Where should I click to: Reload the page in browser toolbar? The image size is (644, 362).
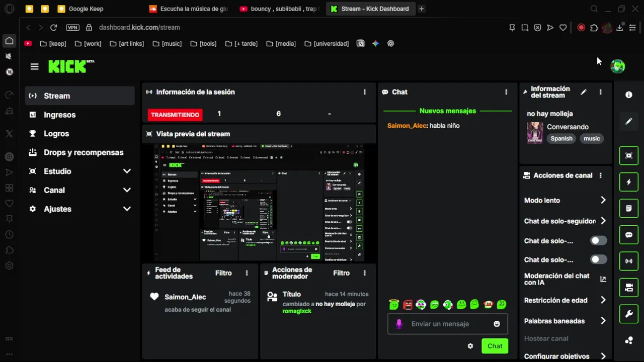point(54,28)
